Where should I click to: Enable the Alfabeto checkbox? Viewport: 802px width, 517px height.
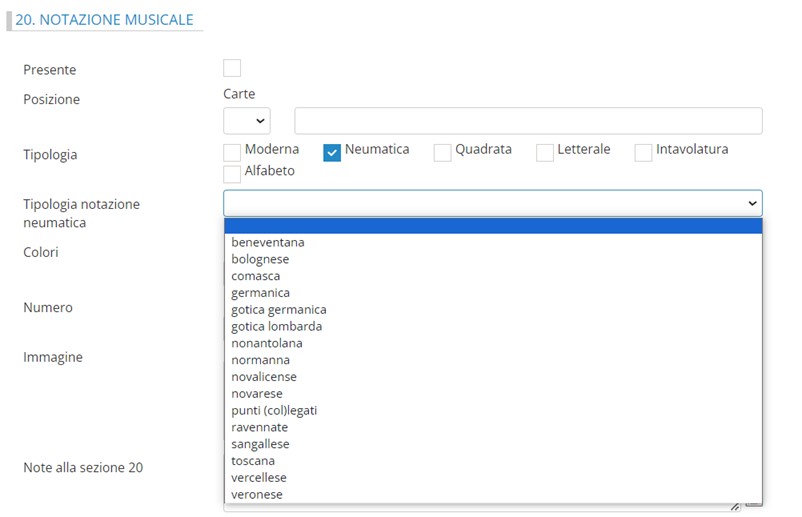tap(232, 174)
